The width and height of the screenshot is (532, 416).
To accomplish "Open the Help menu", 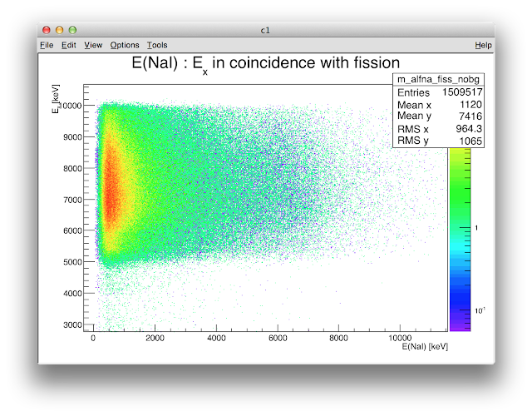I will coord(483,45).
